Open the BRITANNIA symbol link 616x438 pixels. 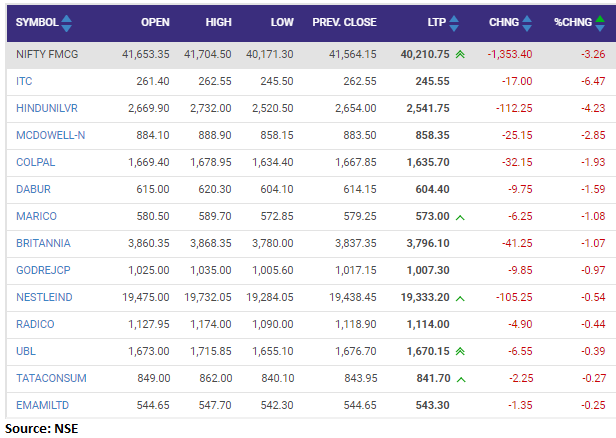[x=42, y=242]
